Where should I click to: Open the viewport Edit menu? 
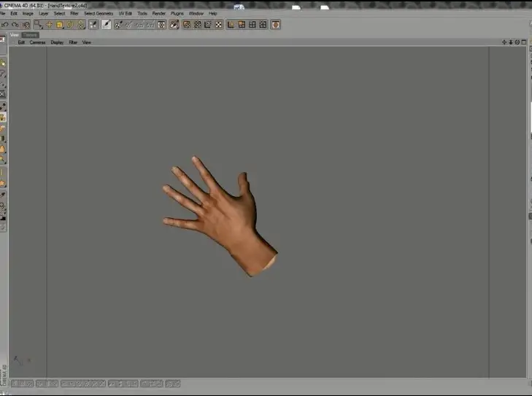pyautogui.click(x=21, y=42)
